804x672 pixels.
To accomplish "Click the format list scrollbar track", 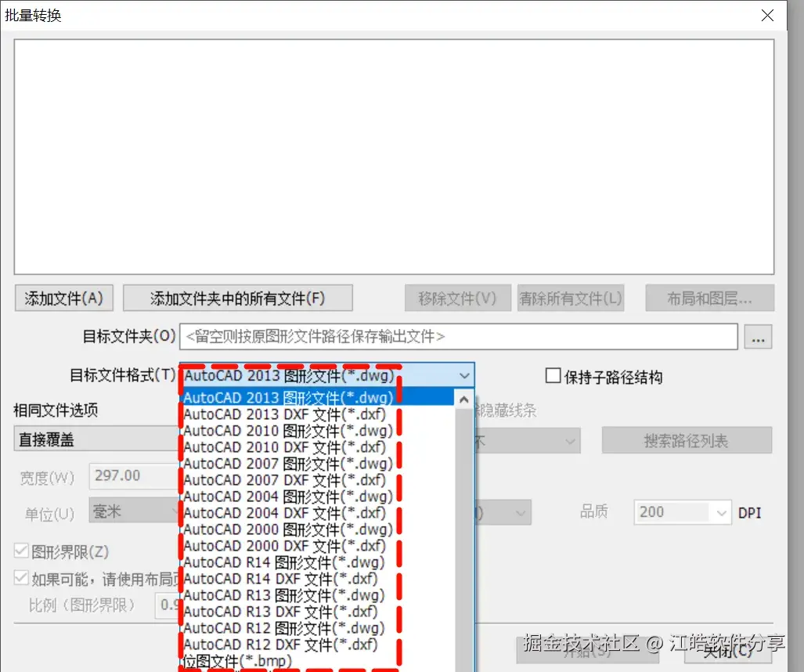I will coord(464,539).
